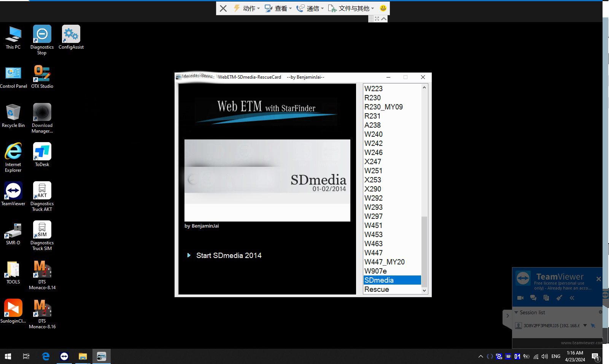This screenshot has width=609, height=364.
Task: Select the TOOLS folder on desktop
Action: [13, 272]
